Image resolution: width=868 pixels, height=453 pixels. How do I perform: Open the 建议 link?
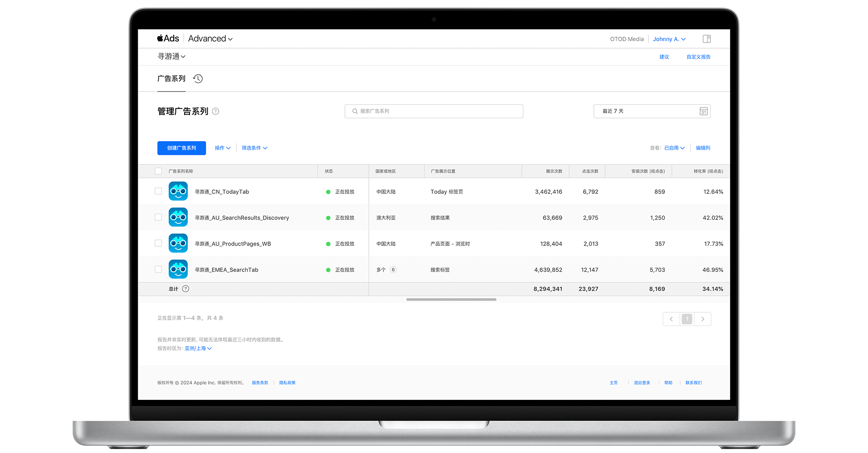tap(664, 57)
